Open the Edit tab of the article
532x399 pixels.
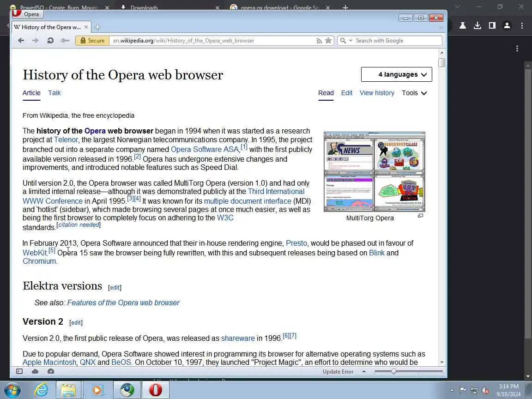[347, 93]
